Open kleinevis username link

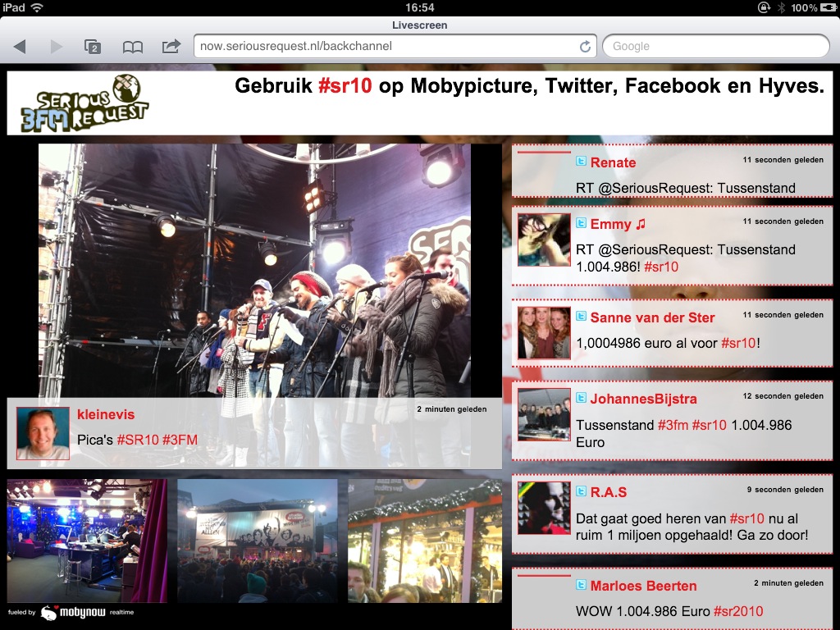(106, 415)
